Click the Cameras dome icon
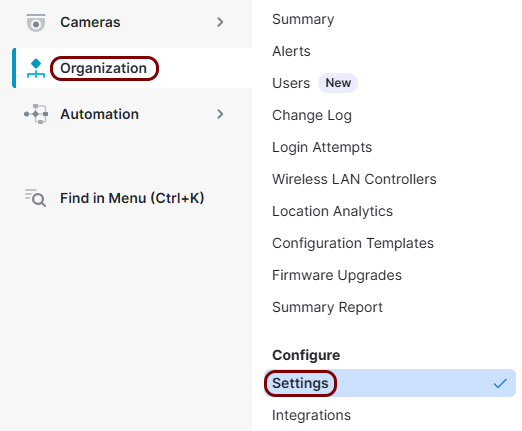 click(36, 23)
